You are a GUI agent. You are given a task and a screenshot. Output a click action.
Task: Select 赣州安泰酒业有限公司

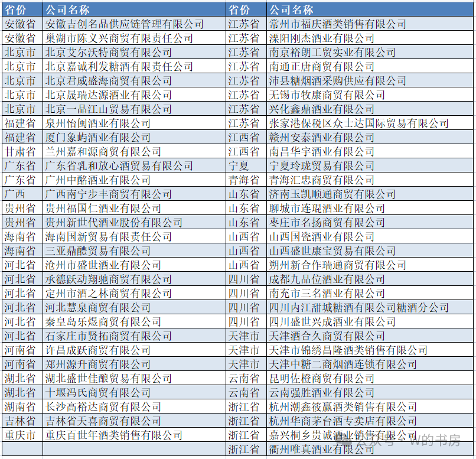coord(370,137)
